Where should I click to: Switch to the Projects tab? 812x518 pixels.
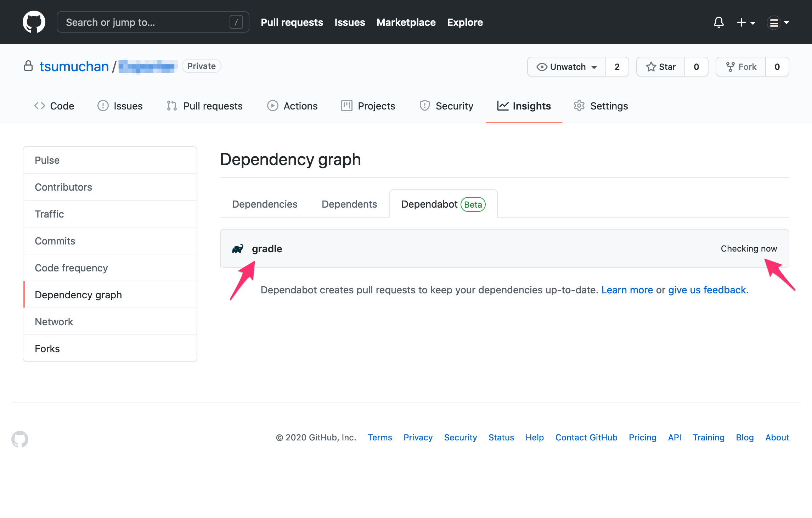[x=368, y=106]
